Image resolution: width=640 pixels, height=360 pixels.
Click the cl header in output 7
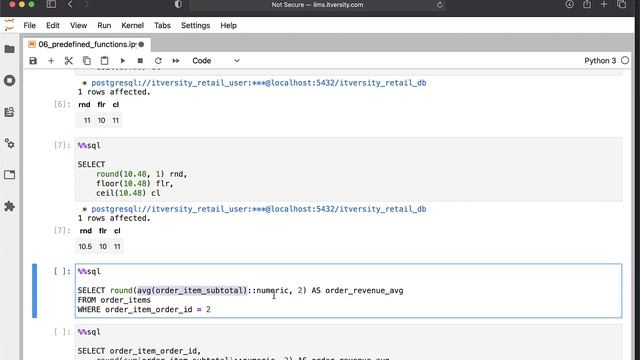click(117, 231)
